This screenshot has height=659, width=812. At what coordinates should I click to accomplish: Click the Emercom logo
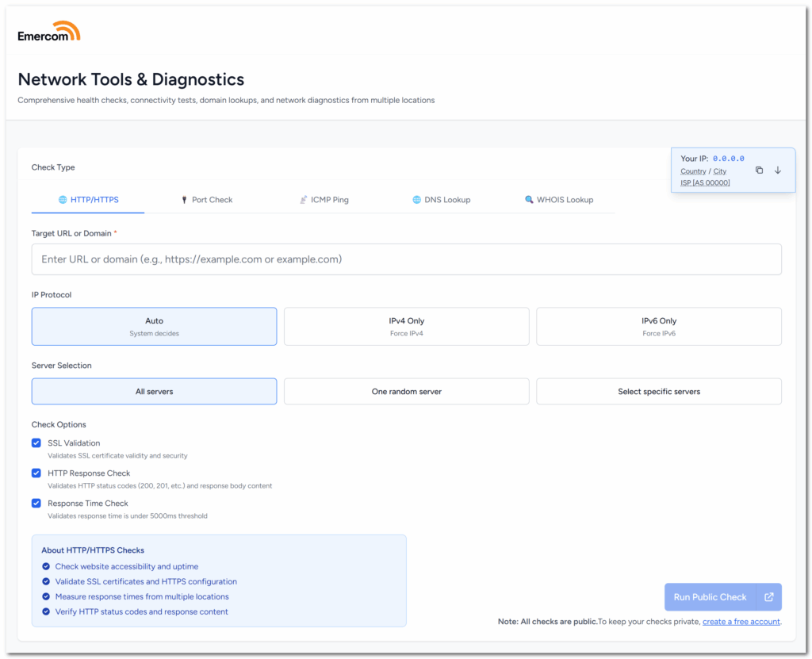[x=49, y=33]
